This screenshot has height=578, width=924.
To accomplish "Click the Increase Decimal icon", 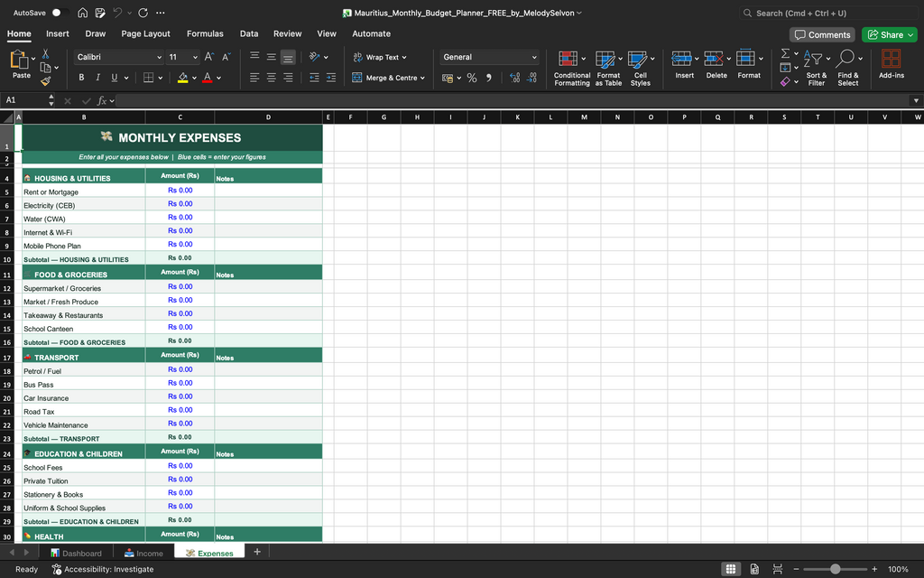I will coord(514,78).
